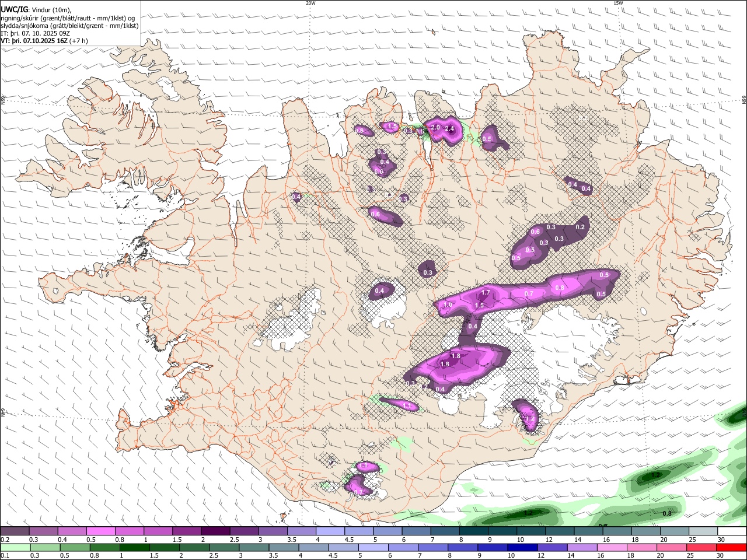Click the deep blue rain swatch labeled 10
This screenshot has height=560, width=747.
(x=522, y=547)
